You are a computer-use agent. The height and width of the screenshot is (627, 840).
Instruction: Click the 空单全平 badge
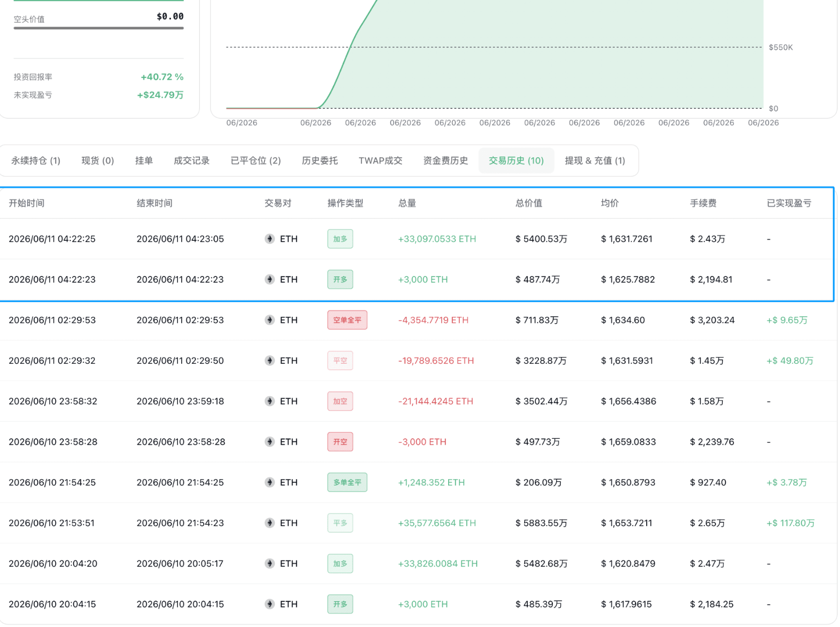(x=347, y=320)
